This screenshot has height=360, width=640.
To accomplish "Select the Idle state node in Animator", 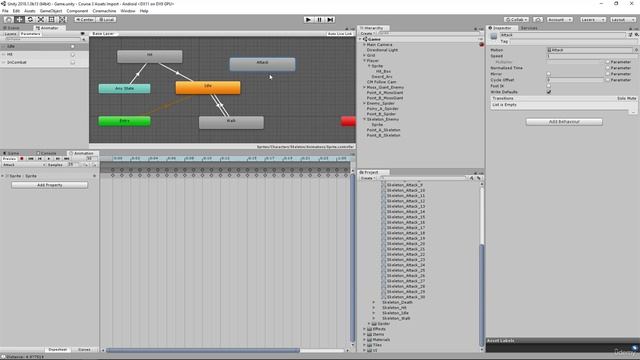I will point(208,87).
